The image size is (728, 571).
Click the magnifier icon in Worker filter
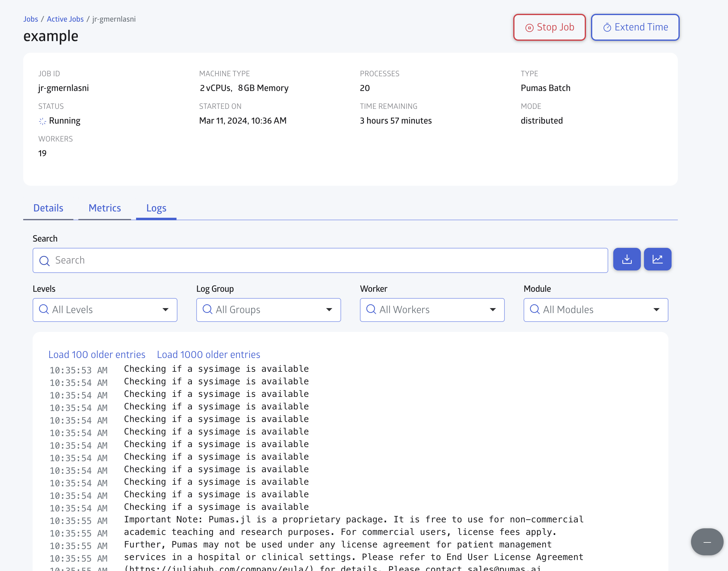coord(371,309)
